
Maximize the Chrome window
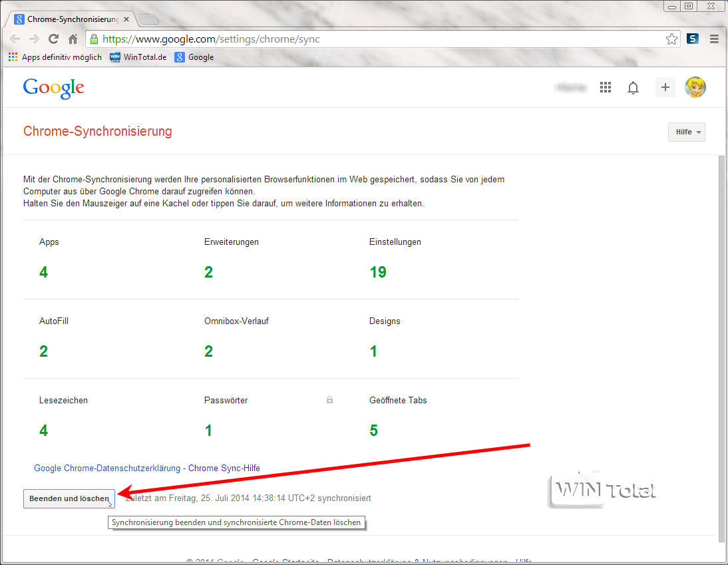point(689,7)
